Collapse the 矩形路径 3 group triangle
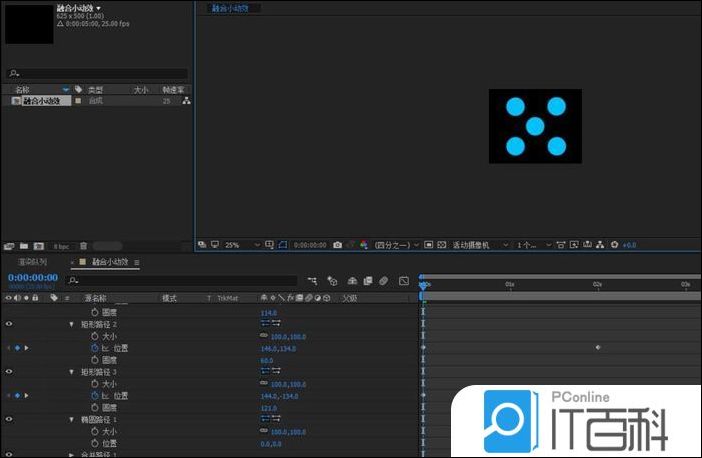Image resolution: width=702 pixels, height=458 pixels. (x=71, y=372)
